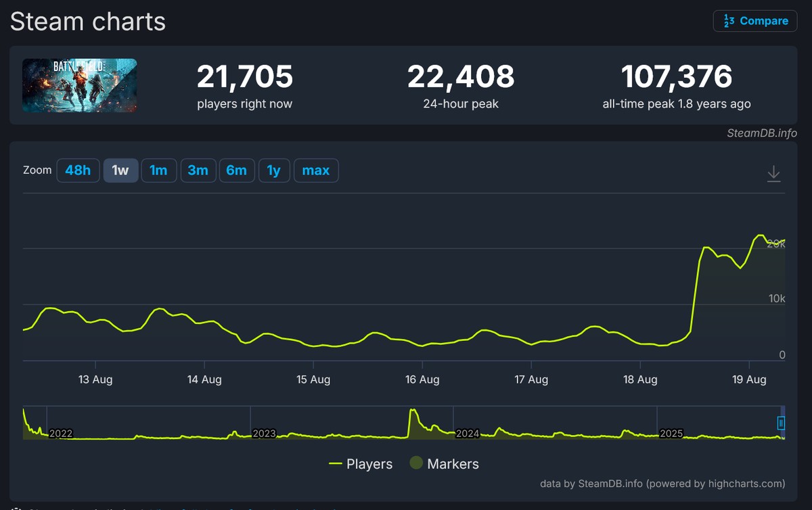Screen dimensions: 812x510
Task: Choose the 1y zoom option
Action: (274, 170)
